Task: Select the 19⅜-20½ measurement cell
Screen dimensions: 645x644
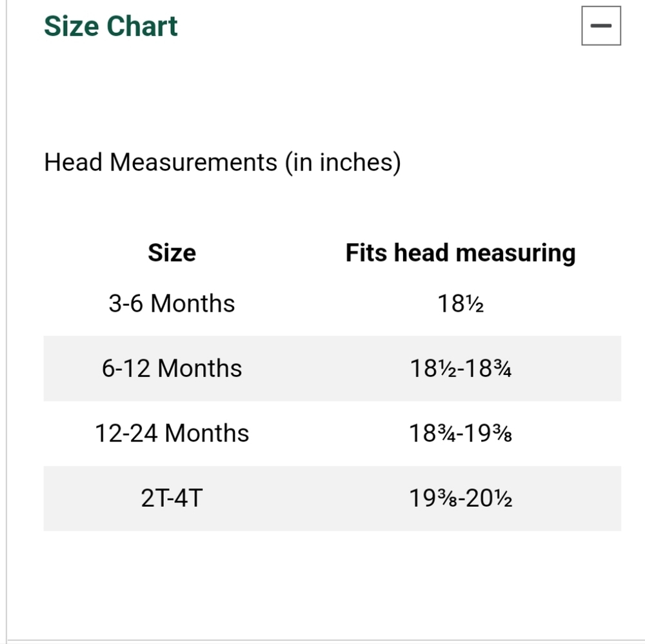Action: tap(461, 498)
